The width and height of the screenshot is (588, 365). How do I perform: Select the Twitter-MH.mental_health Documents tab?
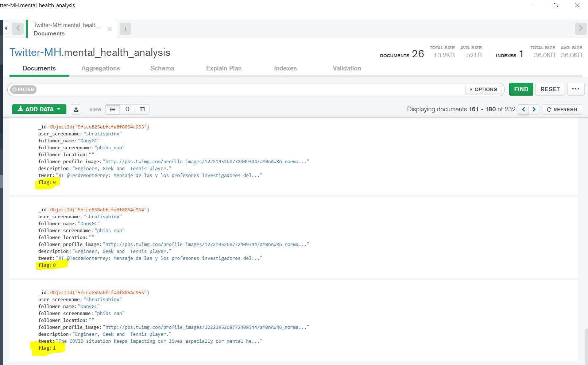coord(71,29)
